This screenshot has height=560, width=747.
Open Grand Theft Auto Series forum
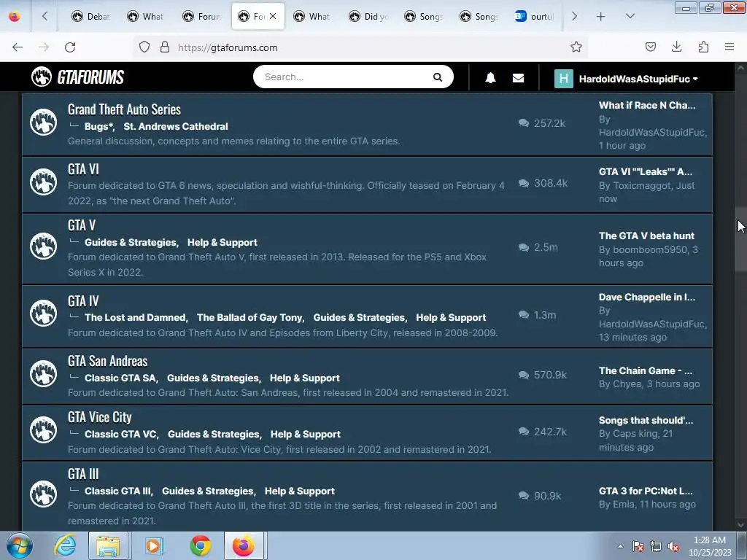pos(124,109)
